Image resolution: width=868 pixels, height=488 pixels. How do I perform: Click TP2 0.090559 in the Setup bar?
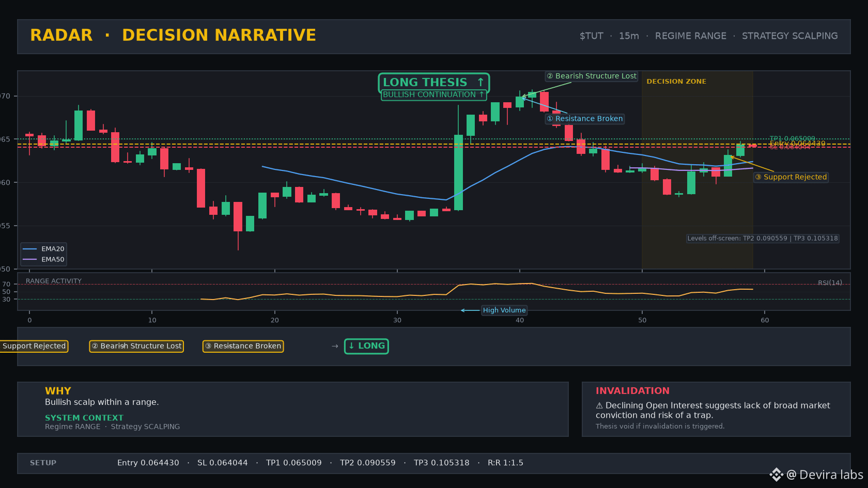pos(368,463)
